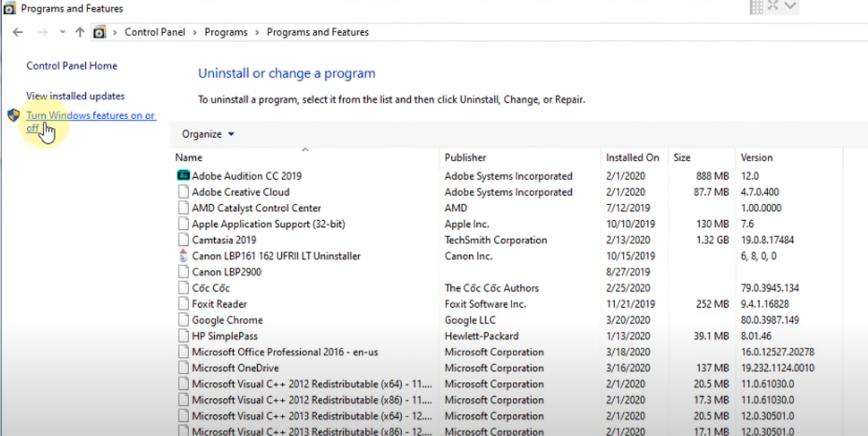
Task: Select Adobe Audition CC 2019 icon
Action: coord(183,175)
